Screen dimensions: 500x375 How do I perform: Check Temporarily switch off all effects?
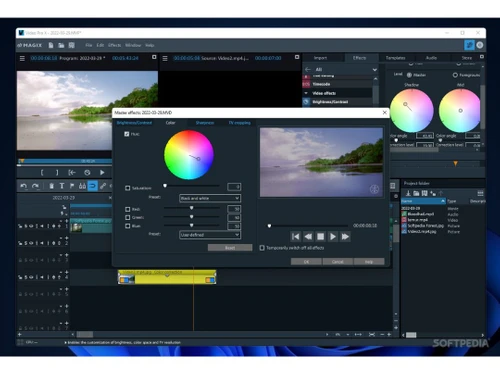pos(262,248)
